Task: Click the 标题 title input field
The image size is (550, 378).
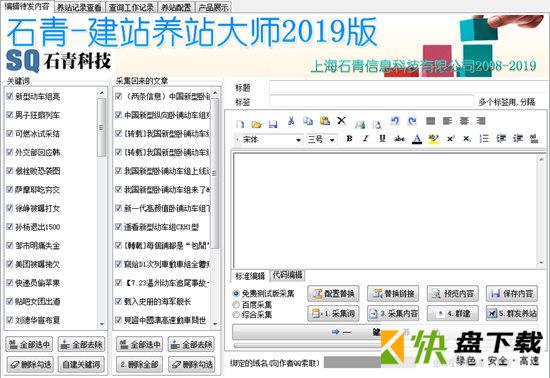Action: pyautogui.click(x=408, y=87)
